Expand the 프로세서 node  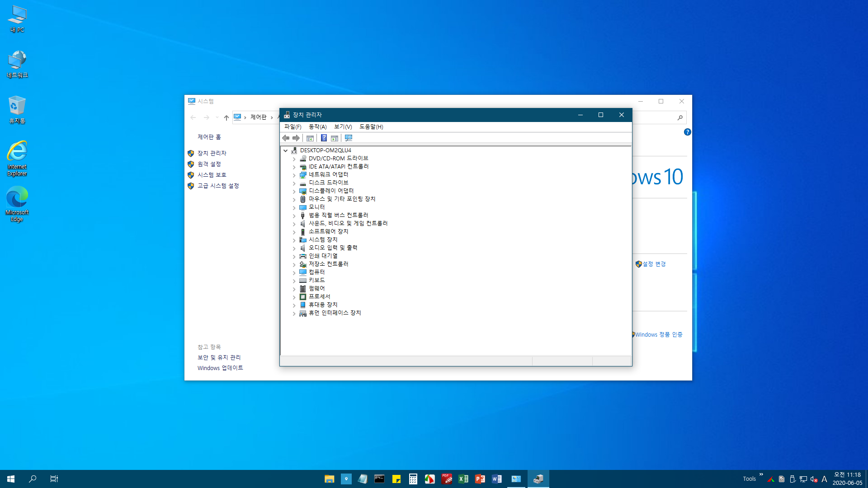(294, 297)
